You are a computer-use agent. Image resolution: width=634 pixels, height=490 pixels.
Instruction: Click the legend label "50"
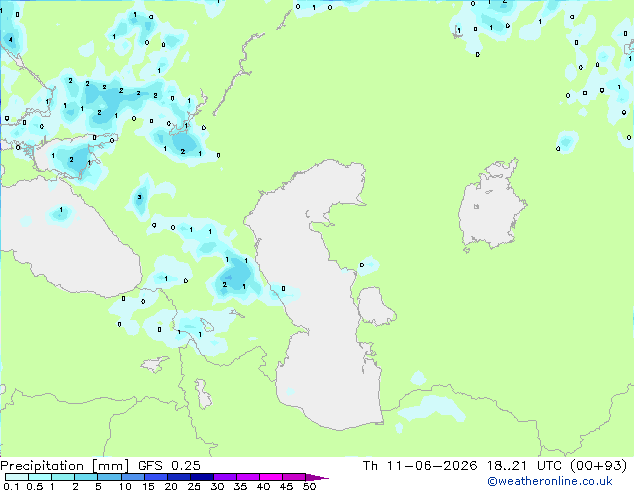point(309,486)
